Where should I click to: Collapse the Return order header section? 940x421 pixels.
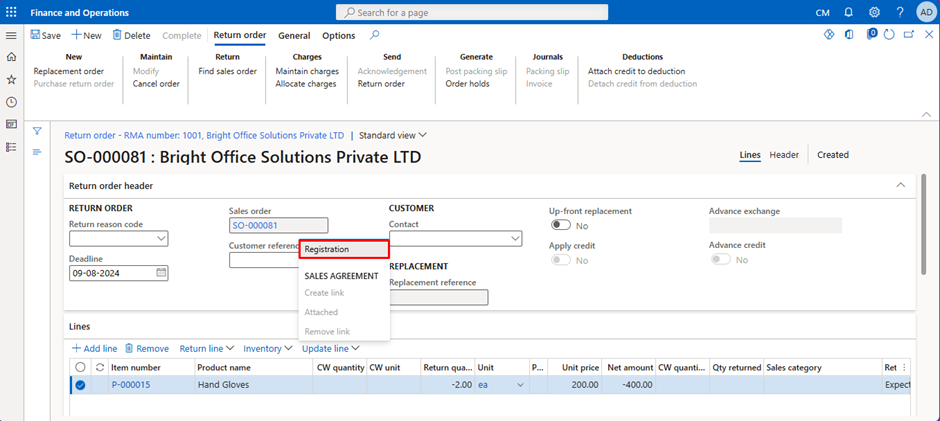coord(900,185)
